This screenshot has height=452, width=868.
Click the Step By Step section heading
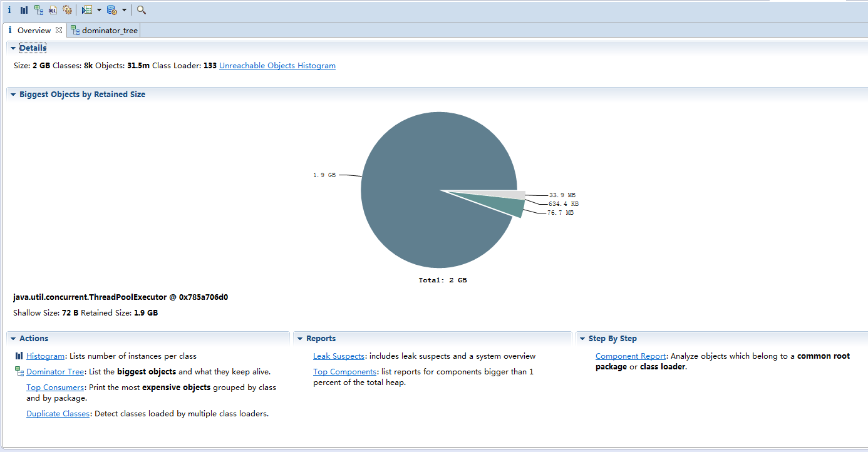(x=612, y=339)
